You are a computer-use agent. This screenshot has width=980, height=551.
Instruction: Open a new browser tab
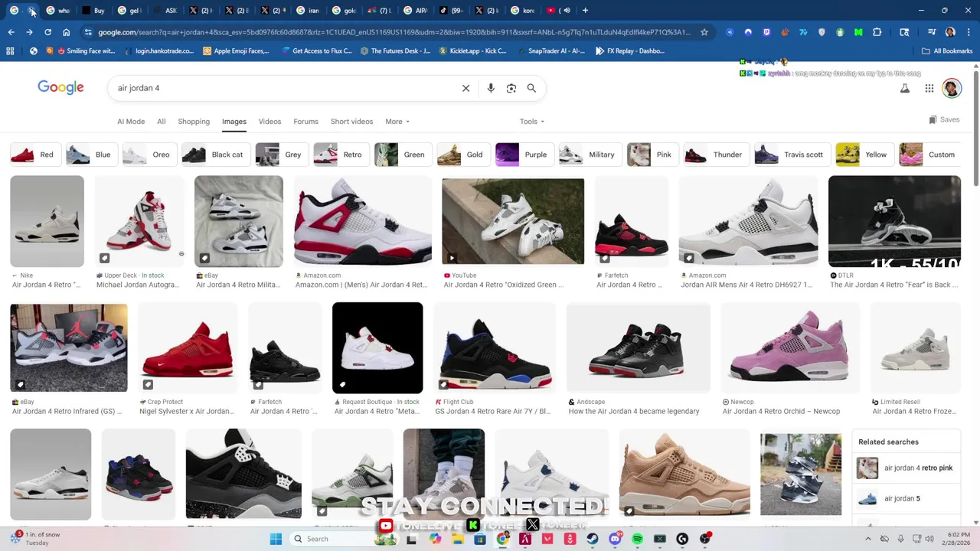[586, 10]
